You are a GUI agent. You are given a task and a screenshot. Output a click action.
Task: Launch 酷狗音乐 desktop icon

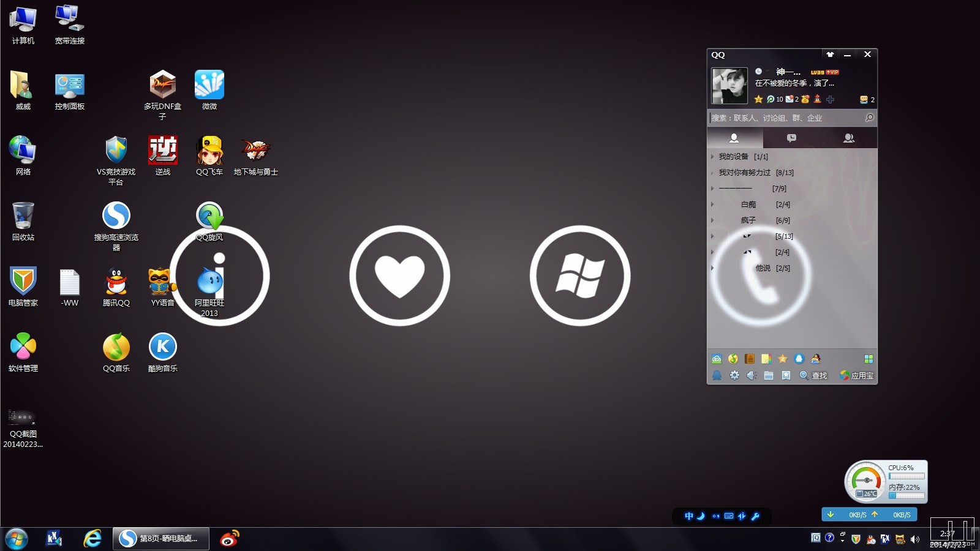[x=163, y=353]
